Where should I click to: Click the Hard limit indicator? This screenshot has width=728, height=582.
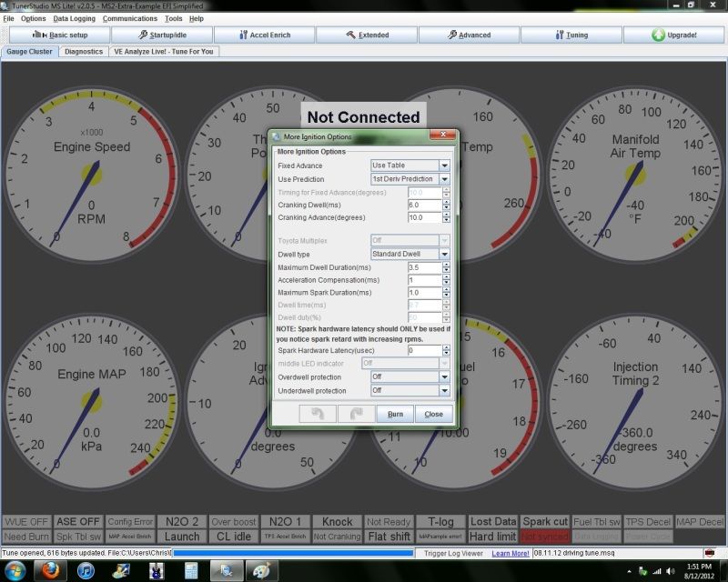tap(492, 537)
